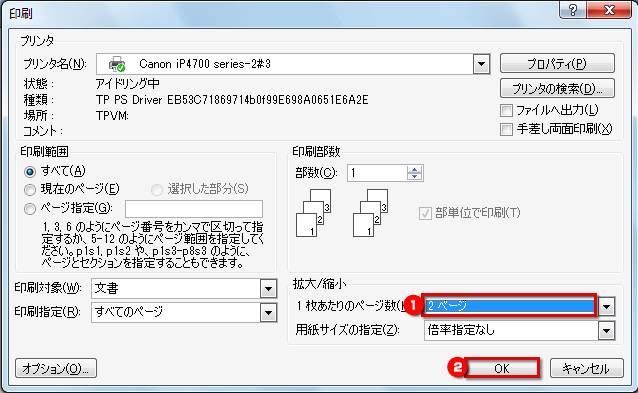Screen dimensions: 638x393
Task: Click the right collated pages illustration
Action: pos(370,213)
